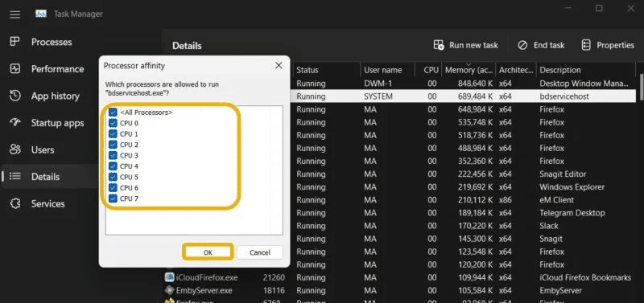This screenshot has height=303, width=644.
Task: Click the Services puzzle icon
Action: 15,204
